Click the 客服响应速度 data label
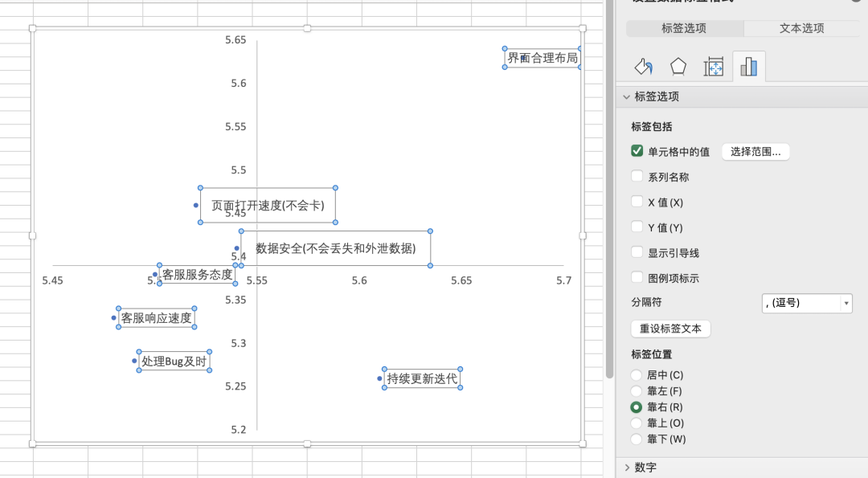 [x=157, y=318]
